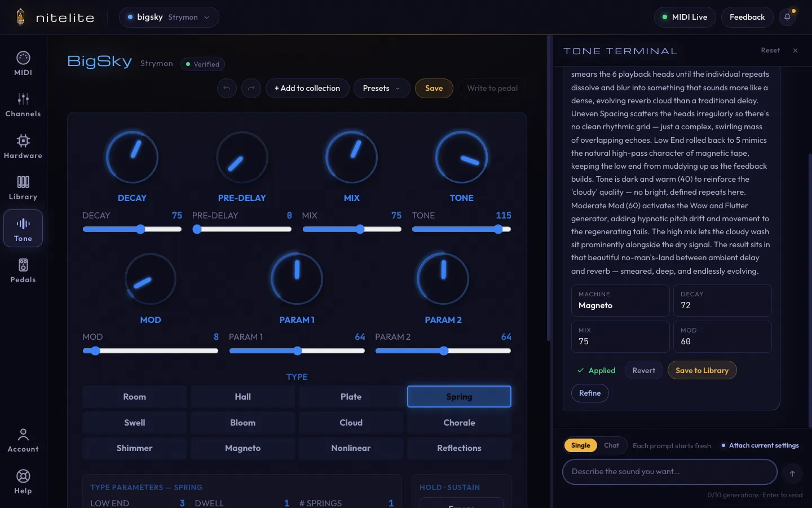This screenshot has height=508, width=812.
Task: Select the Plate reverb type
Action: click(351, 397)
